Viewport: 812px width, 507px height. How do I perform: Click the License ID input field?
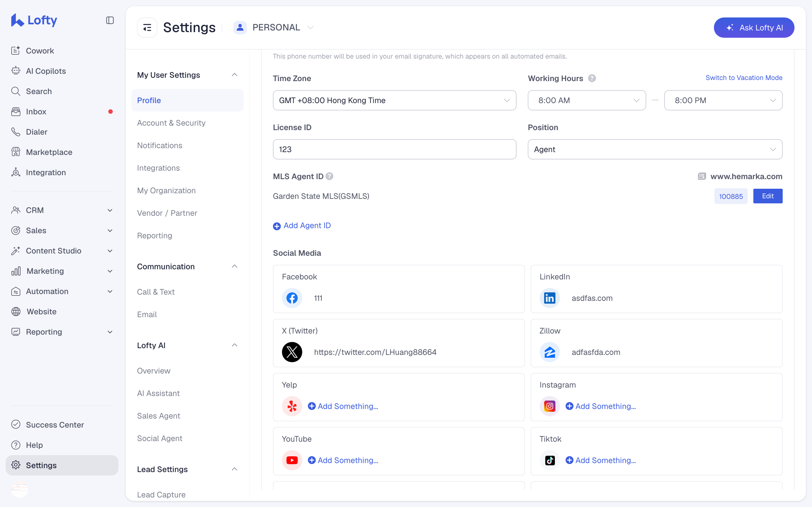(x=394, y=149)
